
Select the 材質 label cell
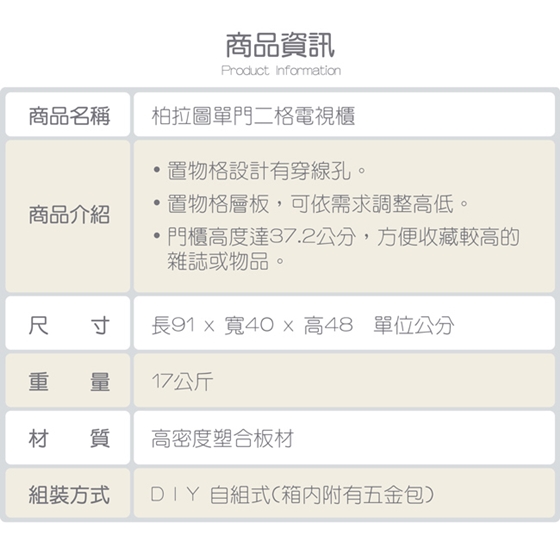coord(68,438)
